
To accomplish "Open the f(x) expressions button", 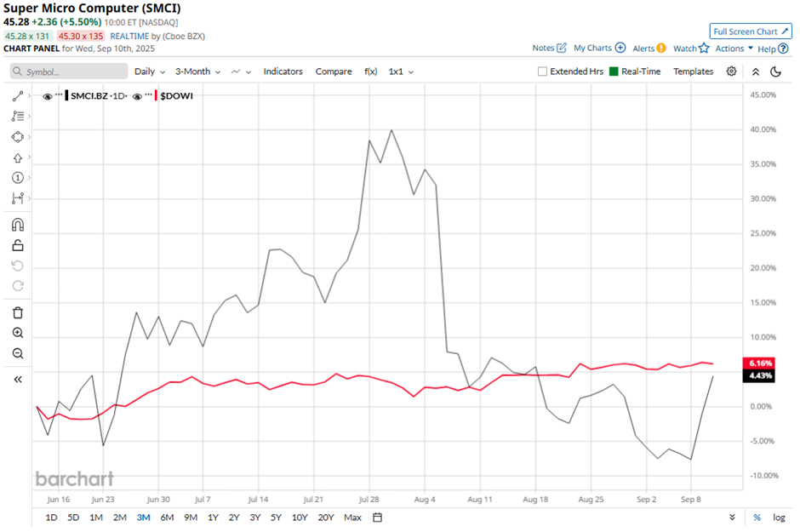I will click(x=371, y=72).
